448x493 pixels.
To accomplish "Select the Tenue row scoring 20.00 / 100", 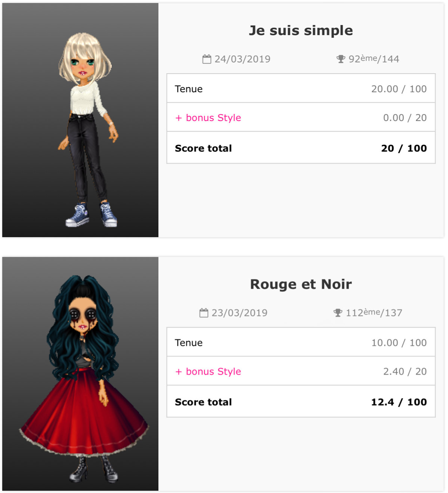I will coord(301,89).
